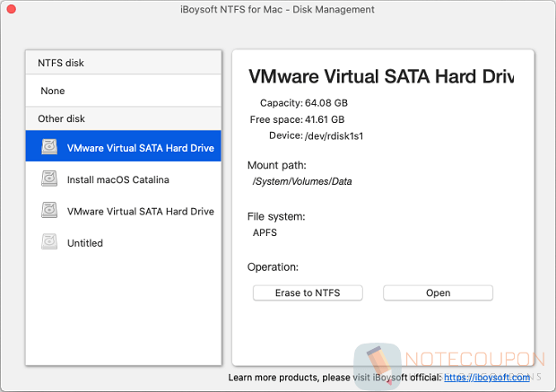
Task: Click the disk icon of unselected VMware drive
Action: pyautogui.click(x=49, y=210)
